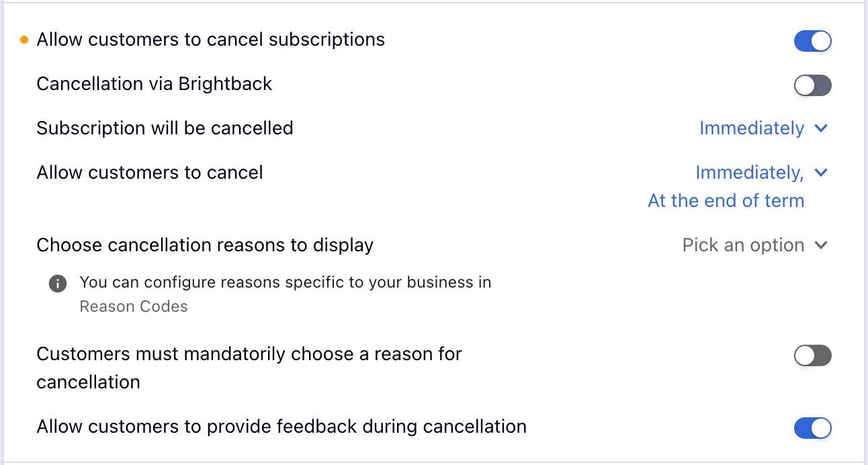Viewport: 868px width, 465px height.
Task: Disable Allow customers to cancel subscriptions
Action: 813,41
